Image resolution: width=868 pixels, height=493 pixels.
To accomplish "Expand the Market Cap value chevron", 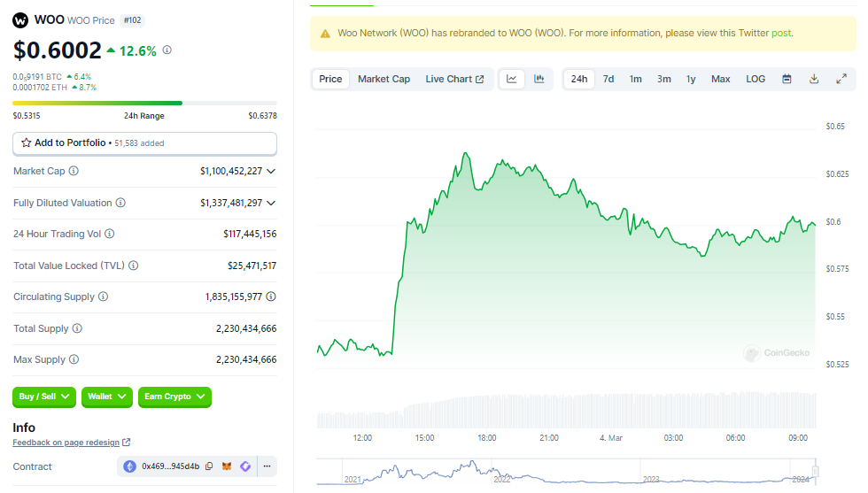I will pos(271,171).
